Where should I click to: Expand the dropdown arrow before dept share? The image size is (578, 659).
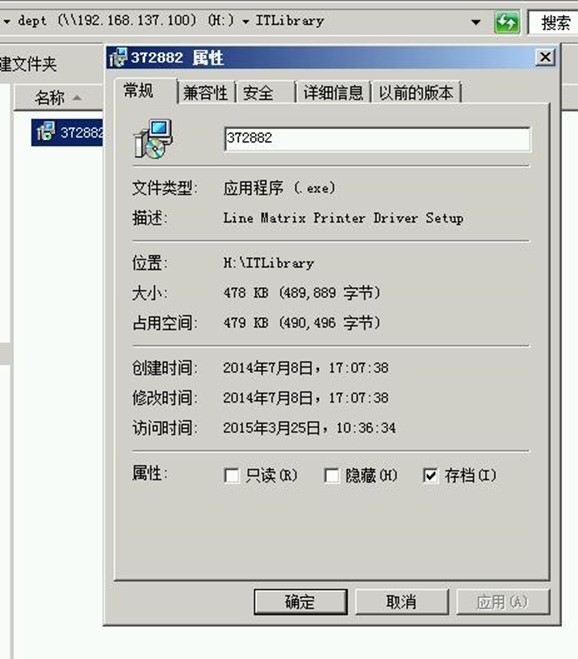7,21
